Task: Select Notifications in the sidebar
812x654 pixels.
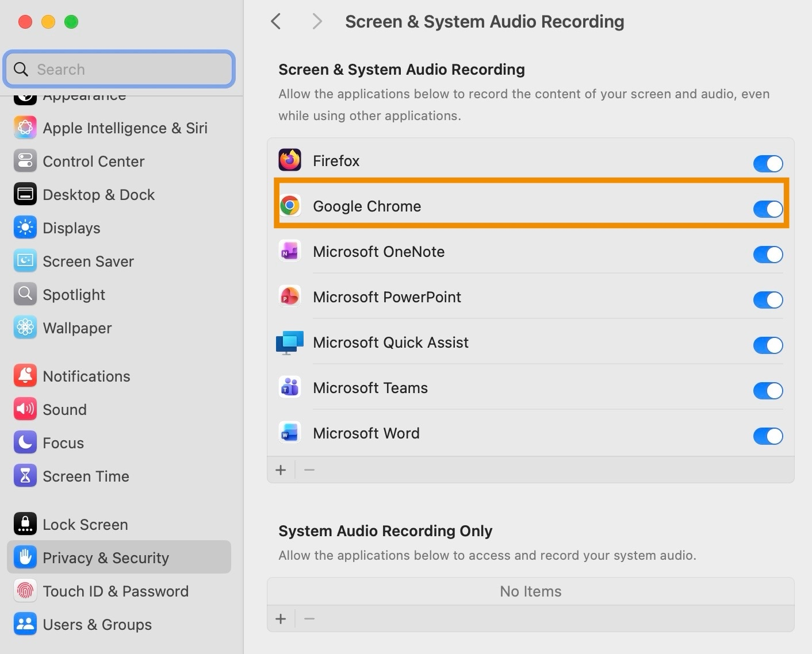Action: pyautogui.click(x=86, y=376)
